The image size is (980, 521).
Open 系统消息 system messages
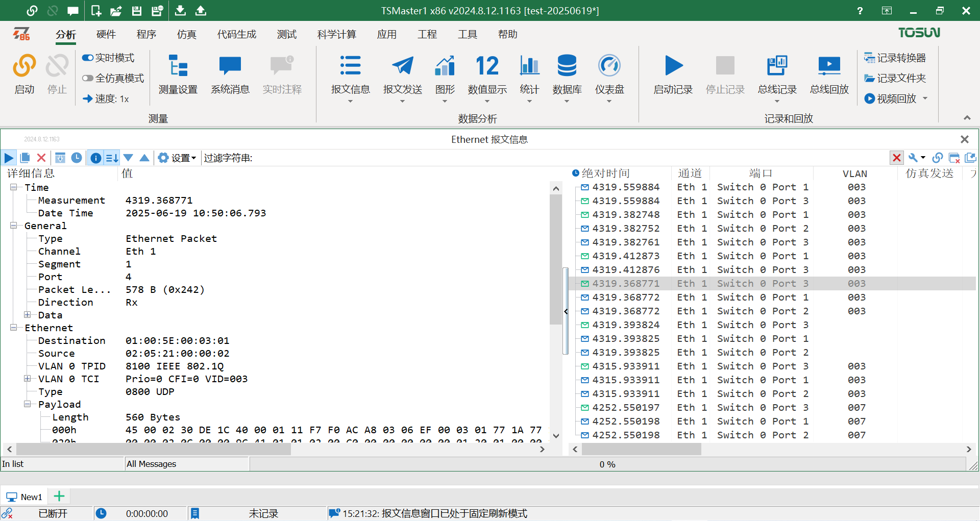(230, 75)
